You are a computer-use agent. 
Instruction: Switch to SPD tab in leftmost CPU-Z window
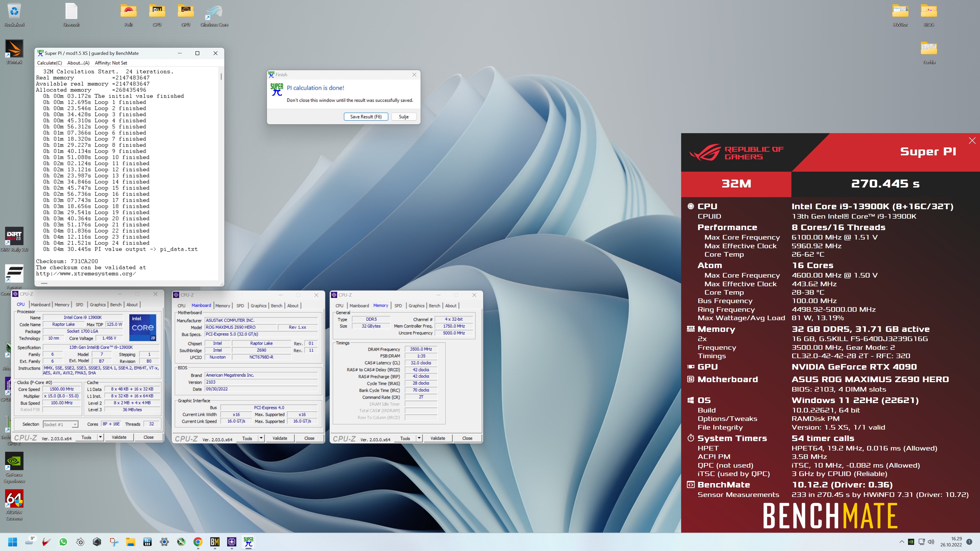coord(79,305)
